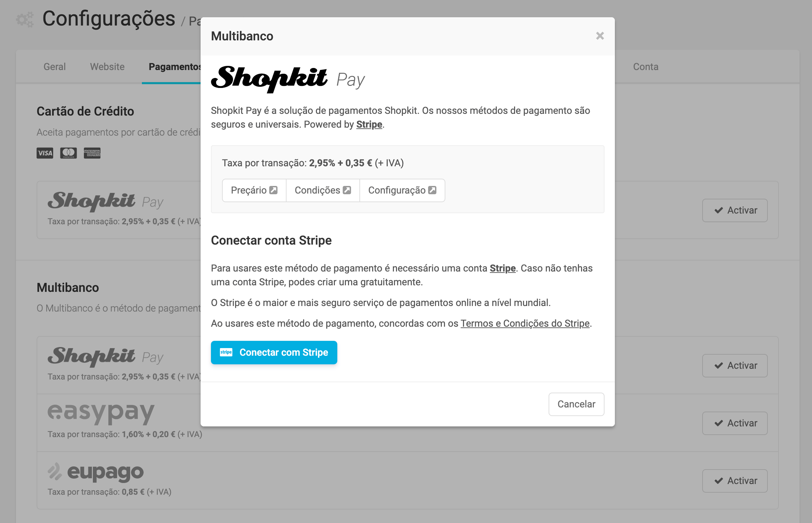Click the American Express card icon

[92, 153]
